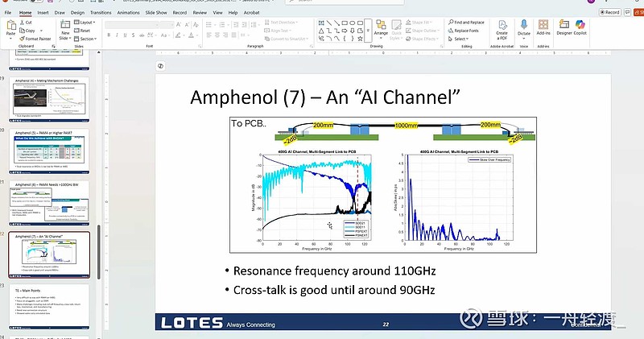This screenshot has height=339, width=644.
Task: Start Dictate microphone
Action: point(524,27)
